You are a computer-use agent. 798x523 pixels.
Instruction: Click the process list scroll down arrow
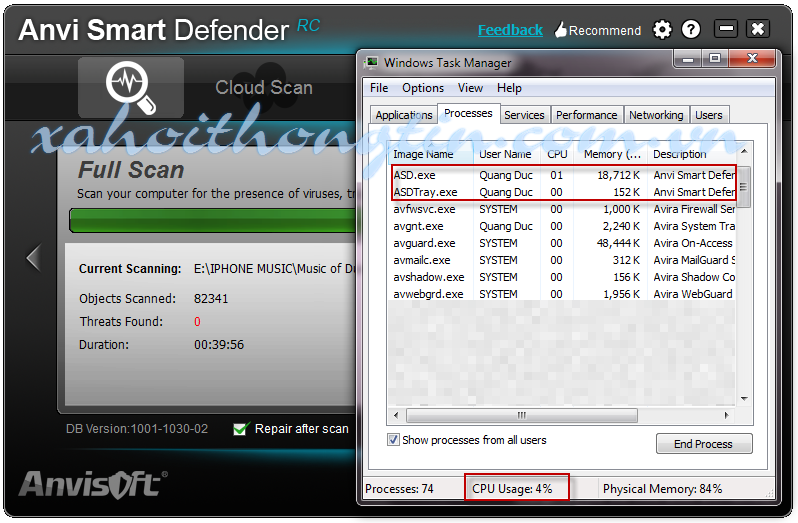tap(744, 399)
